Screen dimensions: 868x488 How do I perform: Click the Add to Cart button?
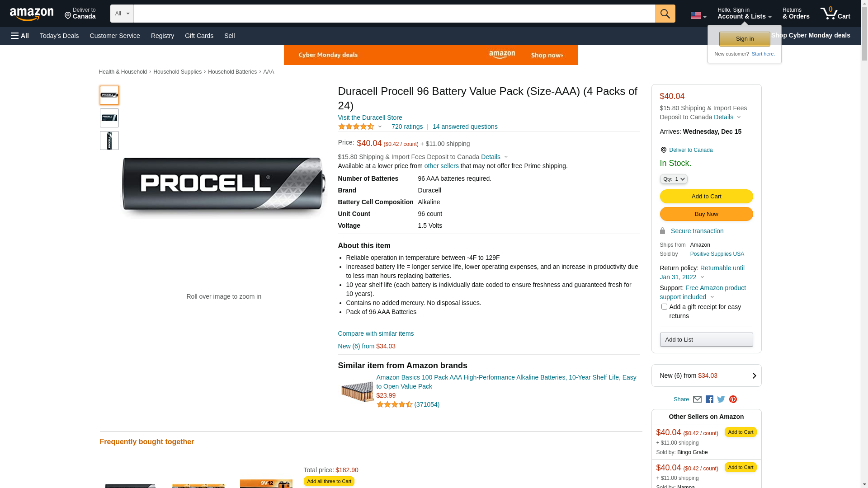[706, 197]
